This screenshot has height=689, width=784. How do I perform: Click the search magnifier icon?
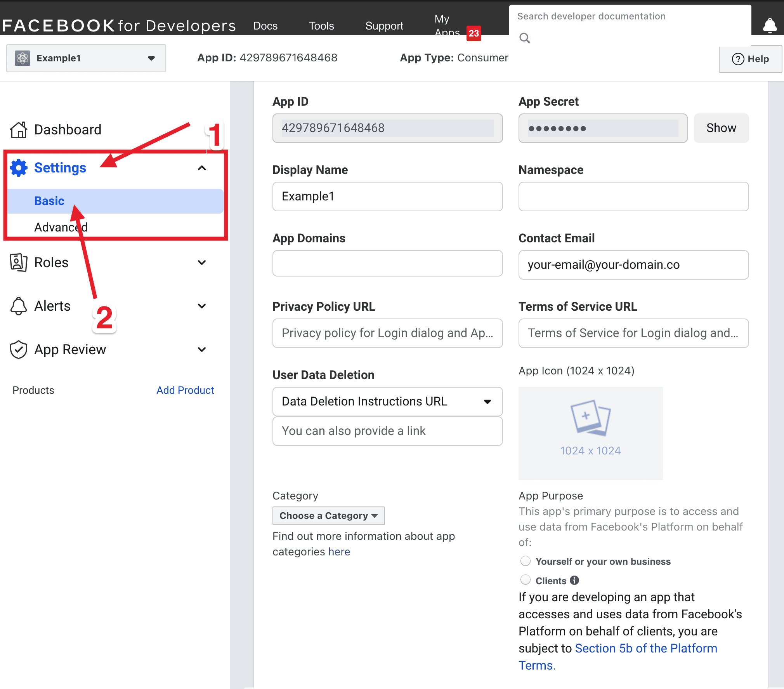(525, 38)
